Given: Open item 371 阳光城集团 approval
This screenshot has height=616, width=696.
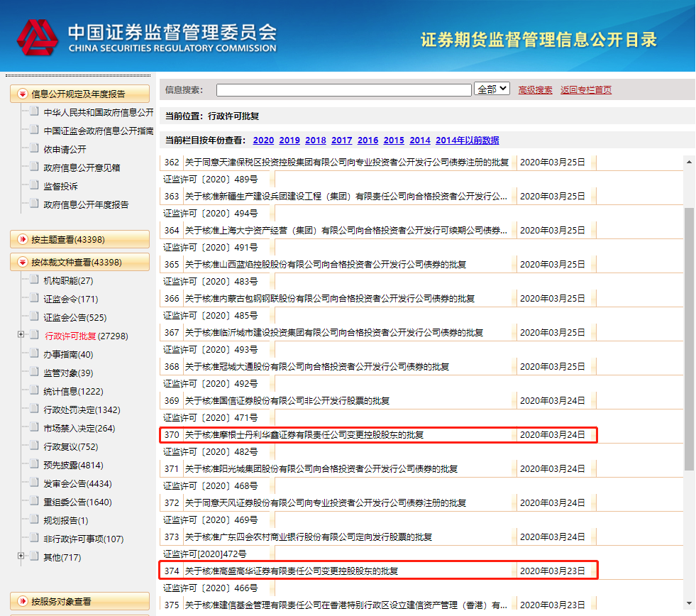Looking at the screenshot, I should (x=321, y=468).
